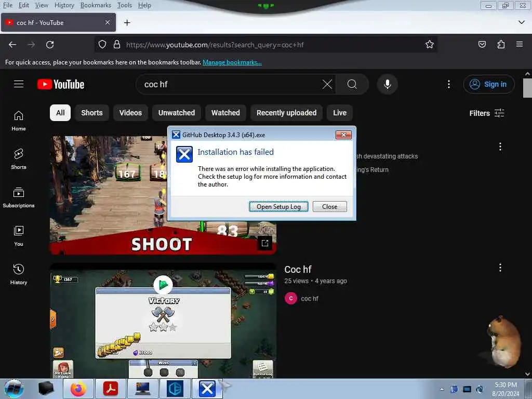The image size is (532, 399).
Task: Click the address bar URL
Action: (215, 45)
